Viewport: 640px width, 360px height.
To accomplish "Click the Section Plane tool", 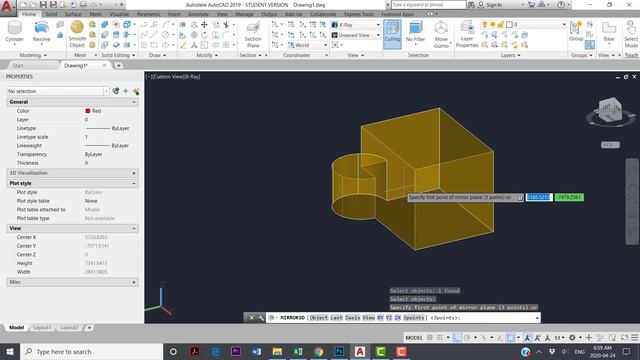I will (x=253, y=34).
